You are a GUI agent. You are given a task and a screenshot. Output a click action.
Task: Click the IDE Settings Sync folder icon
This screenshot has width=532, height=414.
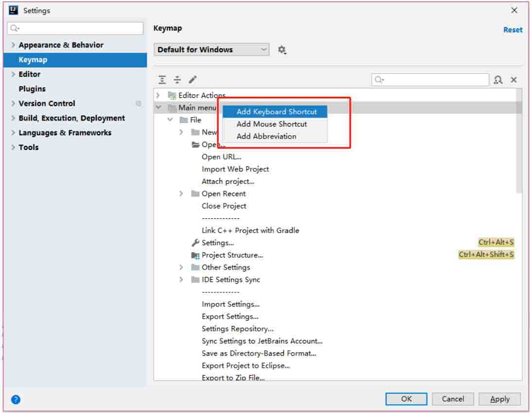click(x=195, y=280)
